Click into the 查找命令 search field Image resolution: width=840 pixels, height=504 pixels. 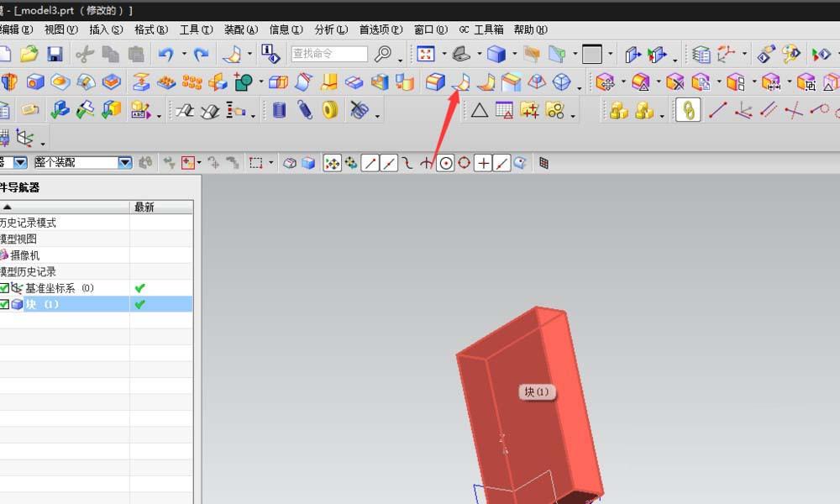328,55
